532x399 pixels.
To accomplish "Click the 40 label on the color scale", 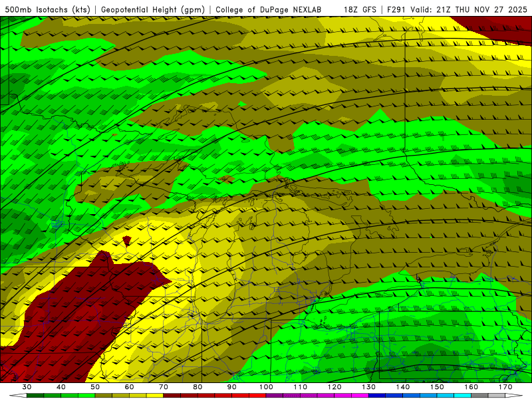I will click(61, 387).
